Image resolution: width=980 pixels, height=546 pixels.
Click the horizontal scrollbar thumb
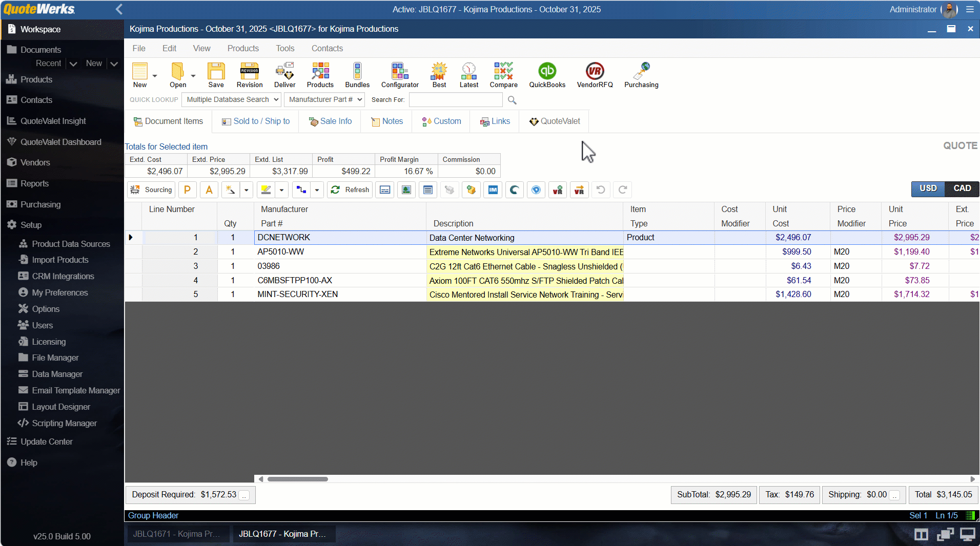pyautogui.click(x=297, y=479)
